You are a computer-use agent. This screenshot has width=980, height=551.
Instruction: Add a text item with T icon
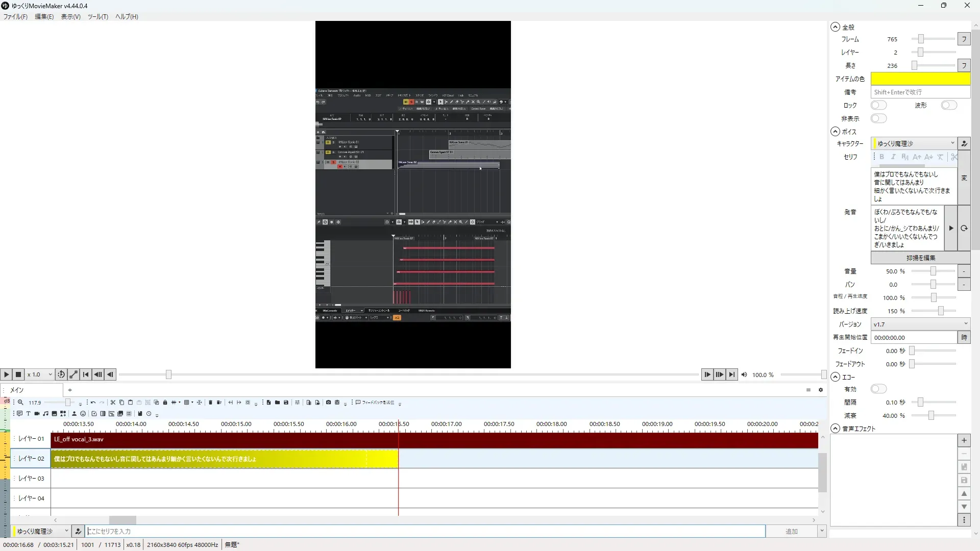[x=28, y=414]
